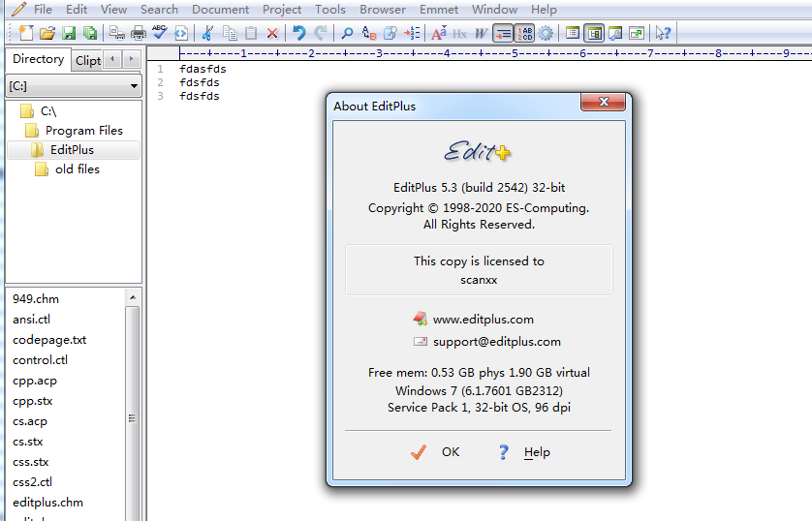Switch to the Cliptext tab
The height and width of the screenshot is (521, 812).
(87, 61)
